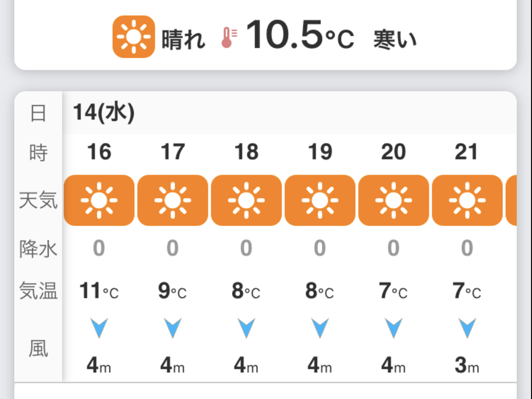Click the 10.5°C current temperature reading
Screen dimensions: 532x399
[x=300, y=37]
